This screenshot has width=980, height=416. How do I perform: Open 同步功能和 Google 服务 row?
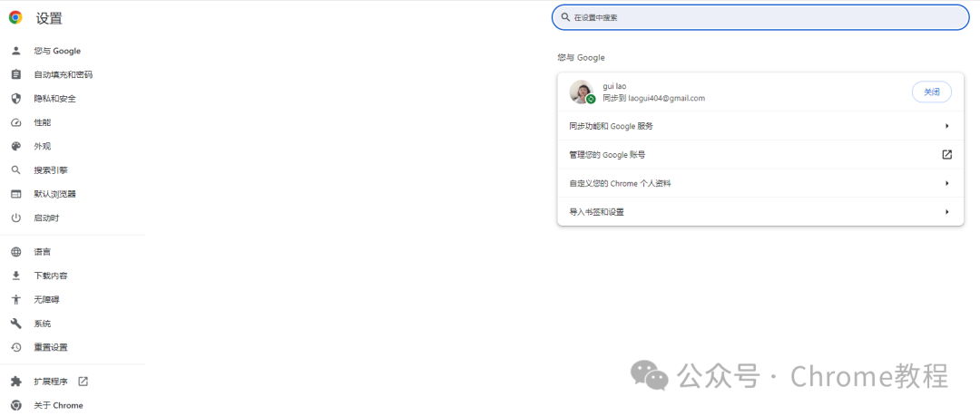(760, 126)
